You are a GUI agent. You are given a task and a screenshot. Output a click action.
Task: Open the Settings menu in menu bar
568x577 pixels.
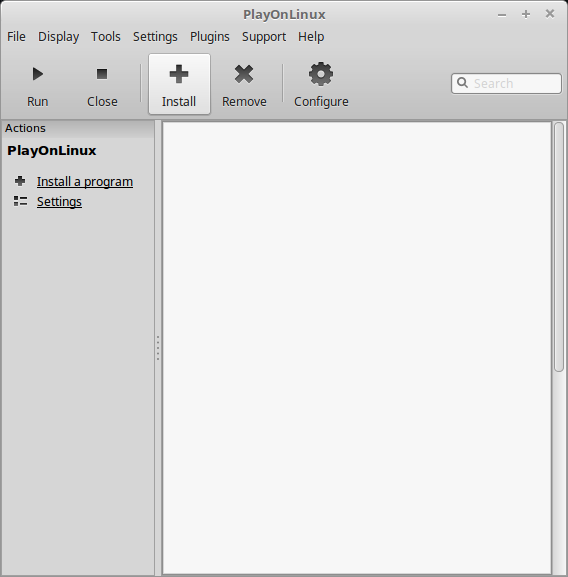155,36
